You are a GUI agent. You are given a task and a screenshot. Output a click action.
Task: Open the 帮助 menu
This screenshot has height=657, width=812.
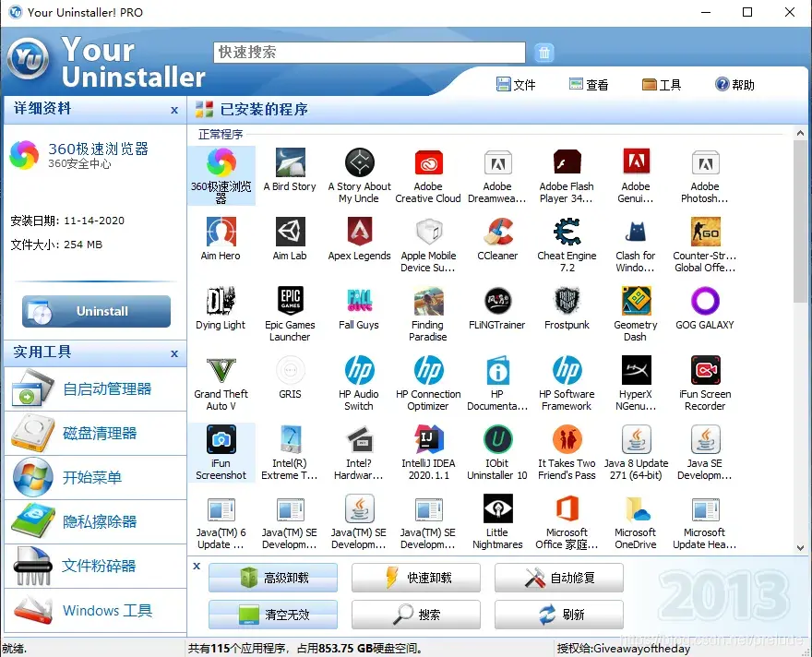734,84
